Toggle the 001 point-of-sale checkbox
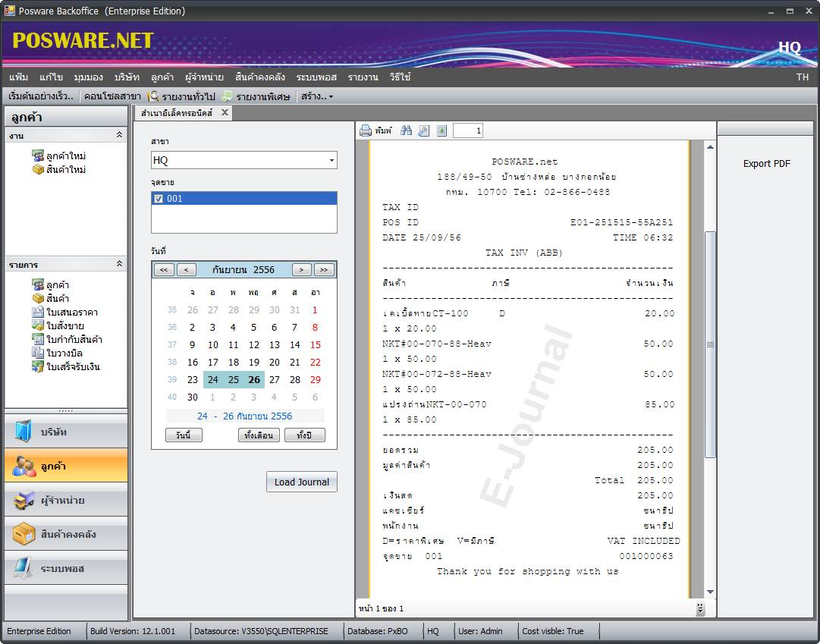 pos(159,199)
